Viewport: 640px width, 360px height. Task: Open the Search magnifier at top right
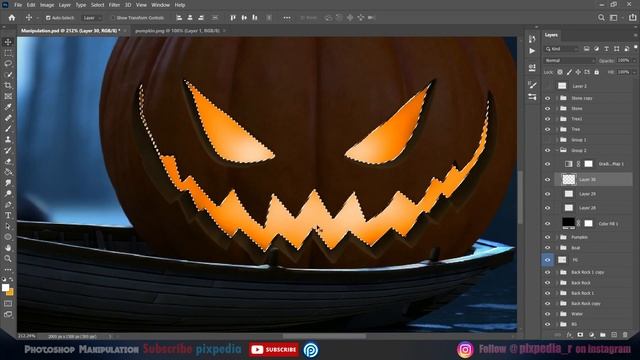coord(601,18)
